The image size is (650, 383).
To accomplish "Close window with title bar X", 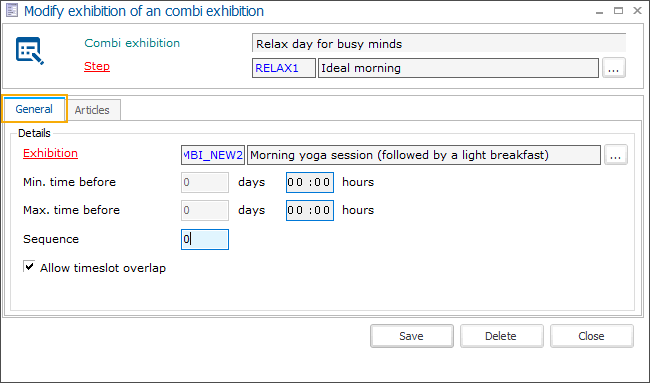I will 638,11.
